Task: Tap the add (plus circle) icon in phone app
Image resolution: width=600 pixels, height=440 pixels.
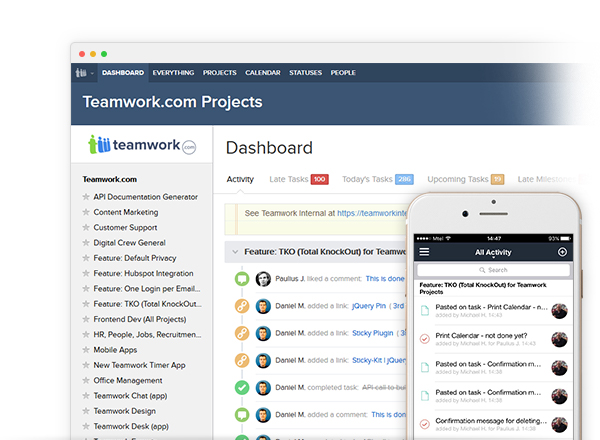Action: click(562, 252)
